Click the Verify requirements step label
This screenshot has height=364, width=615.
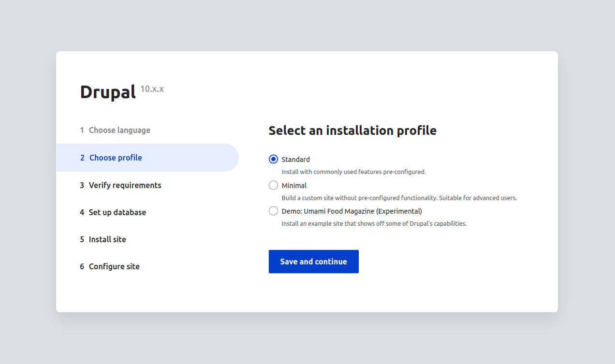tap(125, 185)
